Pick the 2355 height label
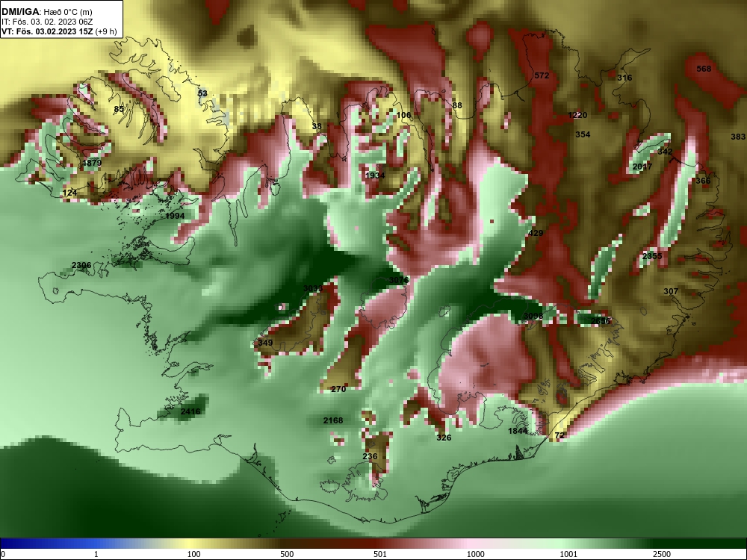This screenshot has width=747, height=560. (x=652, y=256)
